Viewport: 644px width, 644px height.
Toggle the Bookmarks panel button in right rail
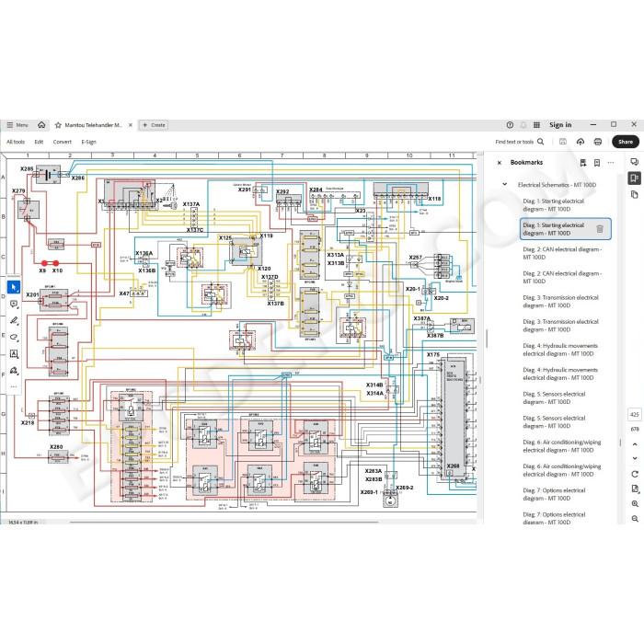click(635, 178)
